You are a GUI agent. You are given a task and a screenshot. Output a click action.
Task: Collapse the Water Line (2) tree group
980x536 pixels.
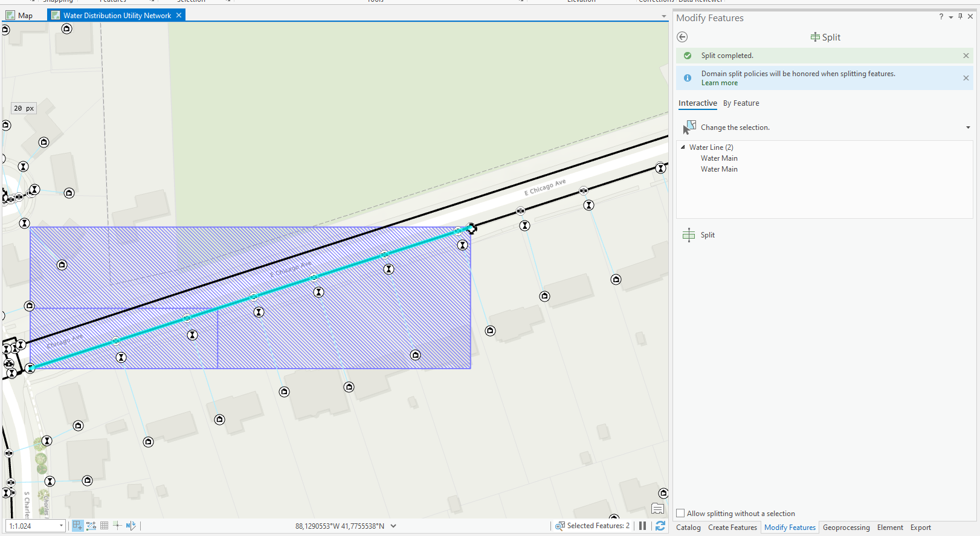(683, 147)
